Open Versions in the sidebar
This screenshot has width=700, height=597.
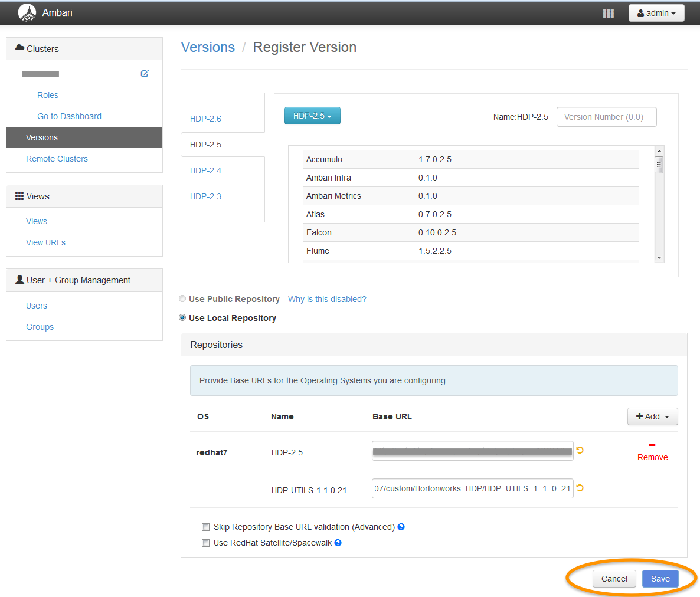coord(84,137)
